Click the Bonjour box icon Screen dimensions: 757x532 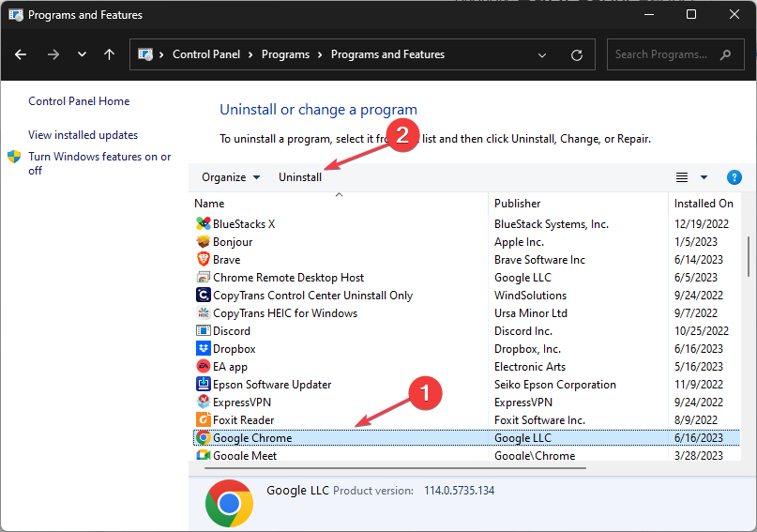pos(204,241)
